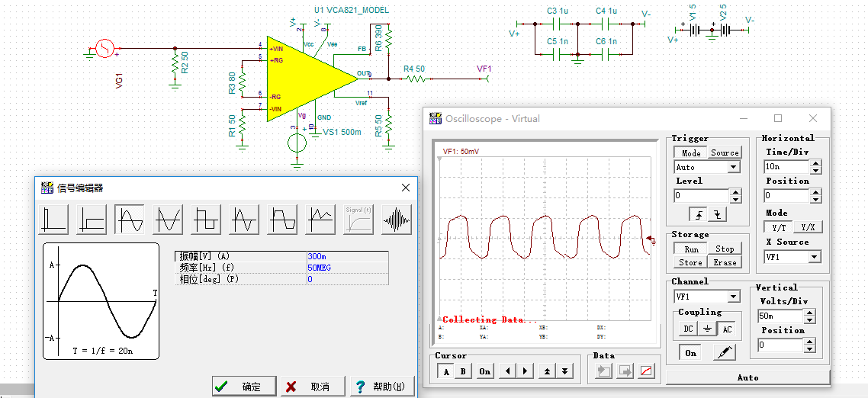868x398 pixels.
Task: Click the Volts/Div 50m field
Action: pyautogui.click(x=780, y=316)
